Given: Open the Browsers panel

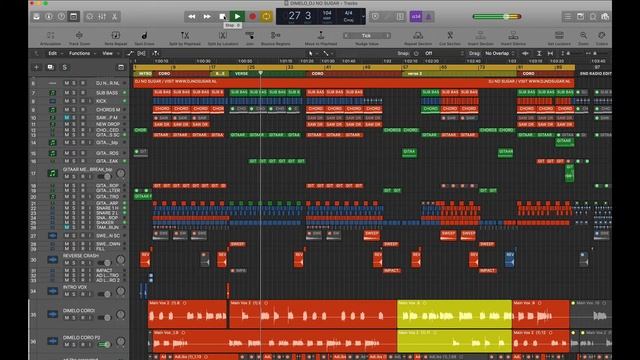Looking at the screenshot, I should click(x=605, y=16).
